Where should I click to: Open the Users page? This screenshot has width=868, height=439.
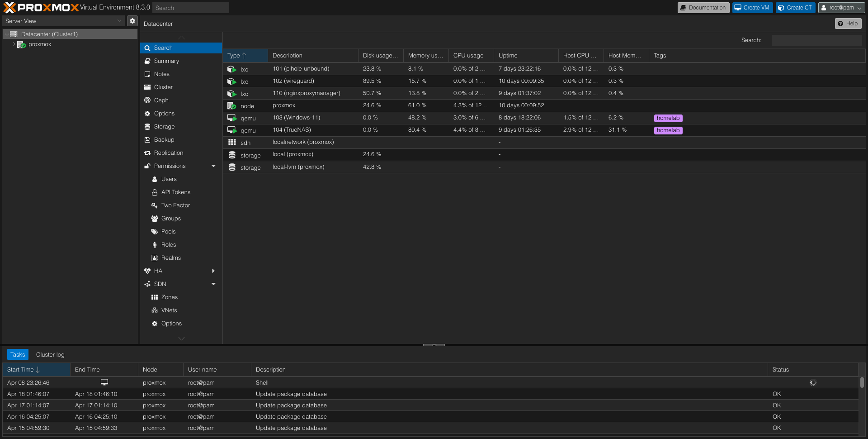(181, 179)
